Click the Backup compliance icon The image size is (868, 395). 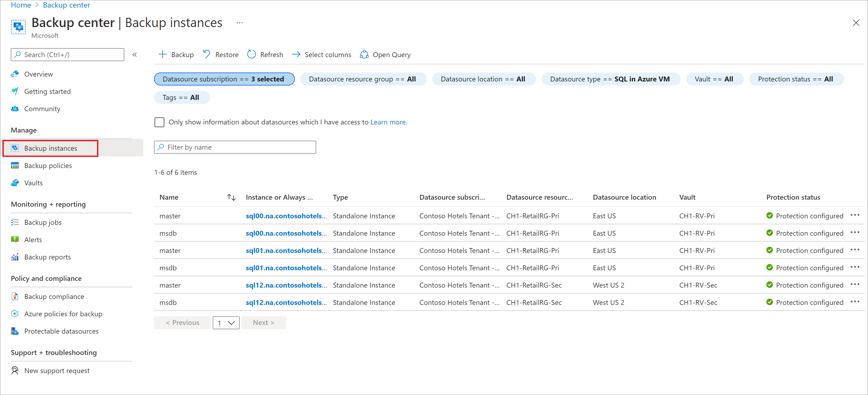(x=14, y=295)
